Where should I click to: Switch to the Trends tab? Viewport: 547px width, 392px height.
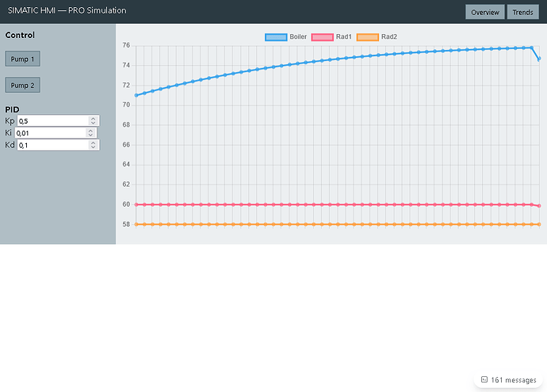click(x=522, y=12)
